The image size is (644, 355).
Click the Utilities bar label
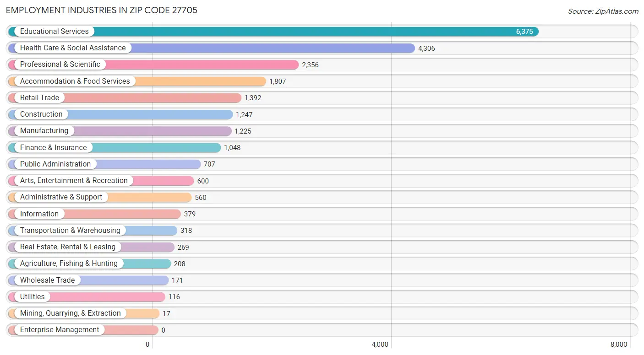(33, 296)
